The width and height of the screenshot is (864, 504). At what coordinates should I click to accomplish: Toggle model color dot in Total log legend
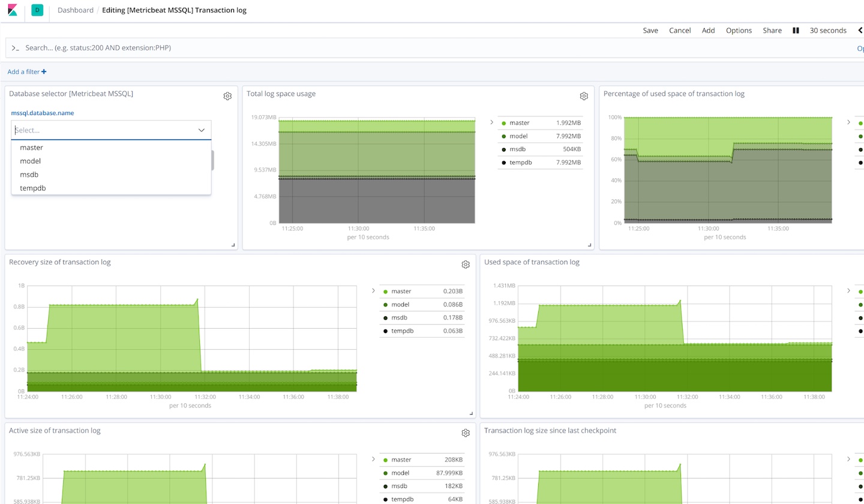[x=503, y=136]
